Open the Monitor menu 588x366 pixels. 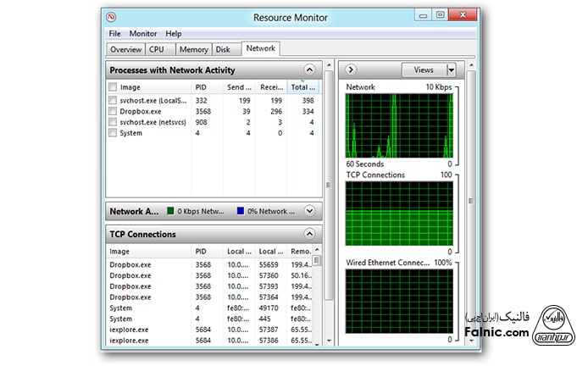pyautogui.click(x=143, y=34)
